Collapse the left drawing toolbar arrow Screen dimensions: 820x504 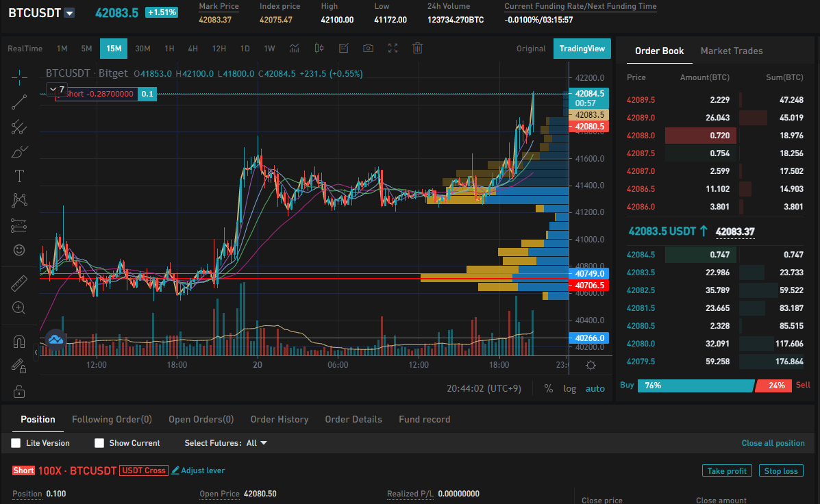point(36,353)
